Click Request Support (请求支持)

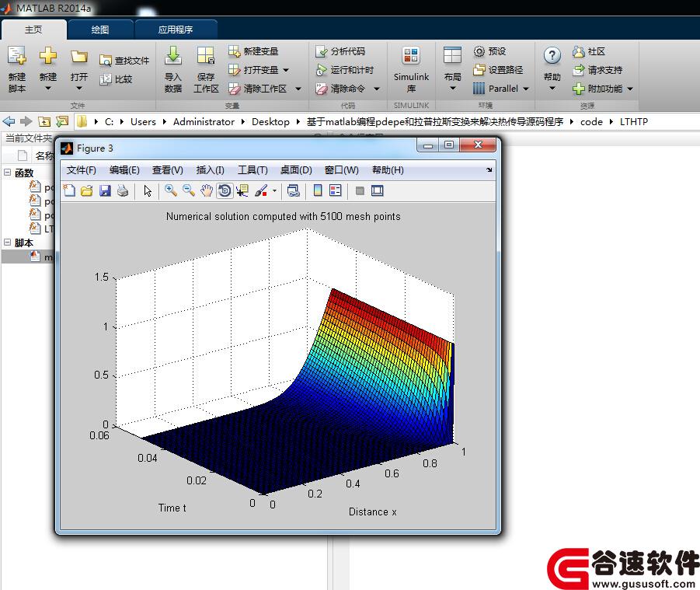(597, 70)
